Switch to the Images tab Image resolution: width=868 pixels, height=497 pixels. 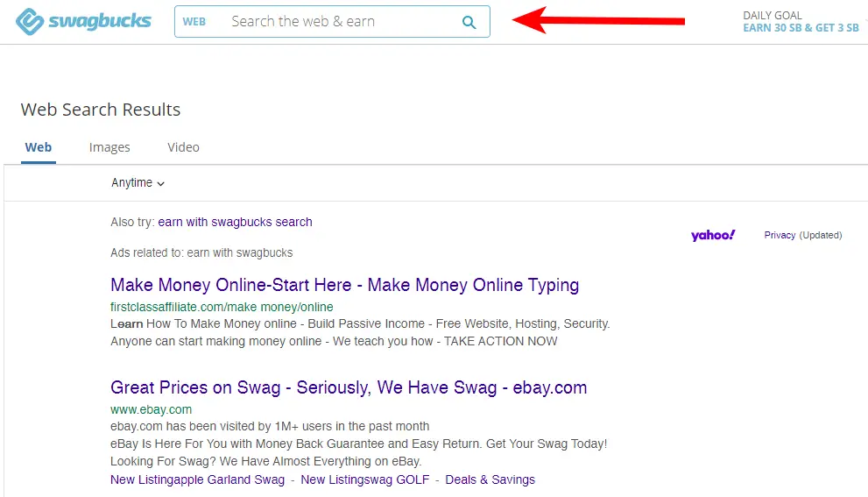click(x=109, y=147)
